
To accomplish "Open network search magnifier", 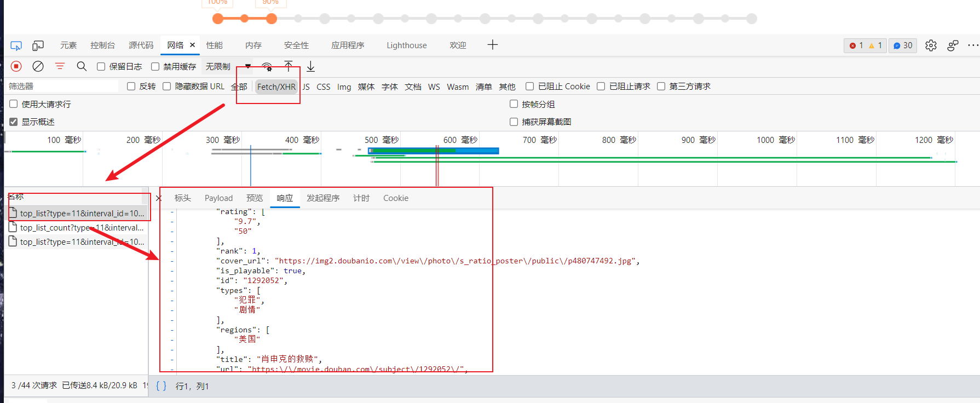I will click(x=82, y=66).
